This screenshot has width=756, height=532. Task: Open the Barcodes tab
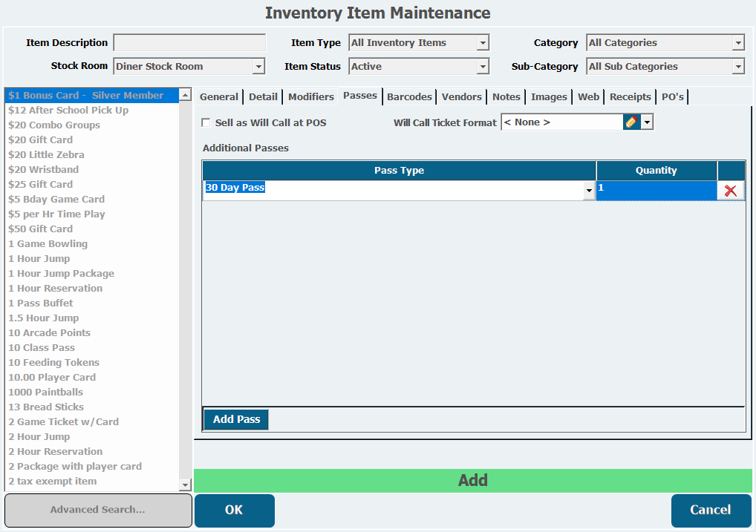[x=409, y=96]
